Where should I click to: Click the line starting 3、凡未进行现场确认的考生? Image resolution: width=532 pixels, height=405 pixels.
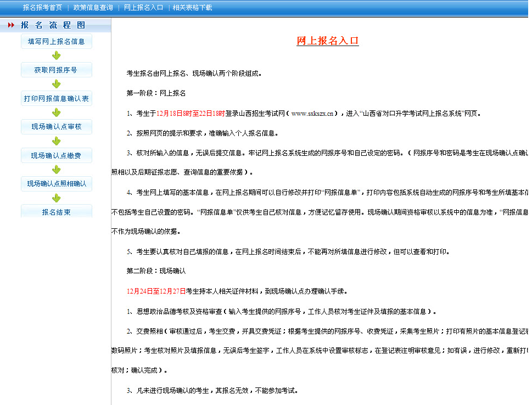coord(212,391)
